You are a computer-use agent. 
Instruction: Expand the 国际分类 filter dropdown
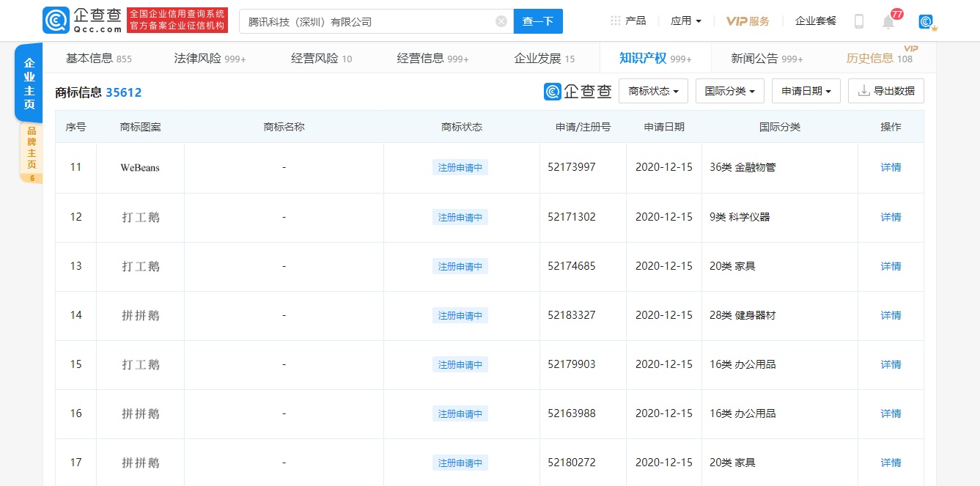pyautogui.click(x=729, y=91)
